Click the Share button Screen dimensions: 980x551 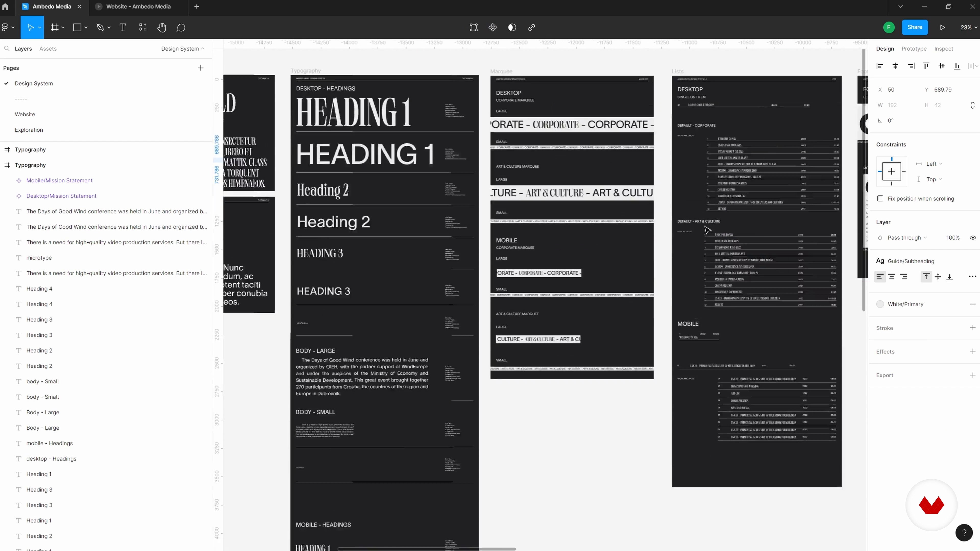pyautogui.click(x=915, y=27)
